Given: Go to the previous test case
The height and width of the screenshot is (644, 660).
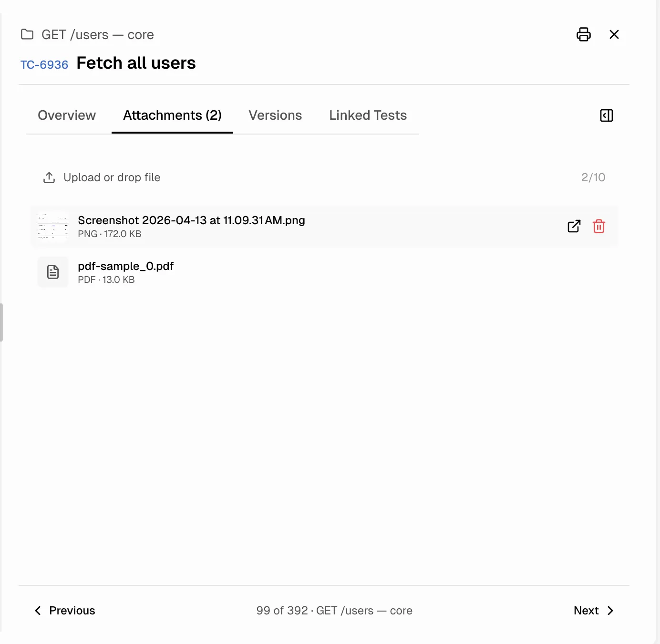Looking at the screenshot, I should [64, 611].
